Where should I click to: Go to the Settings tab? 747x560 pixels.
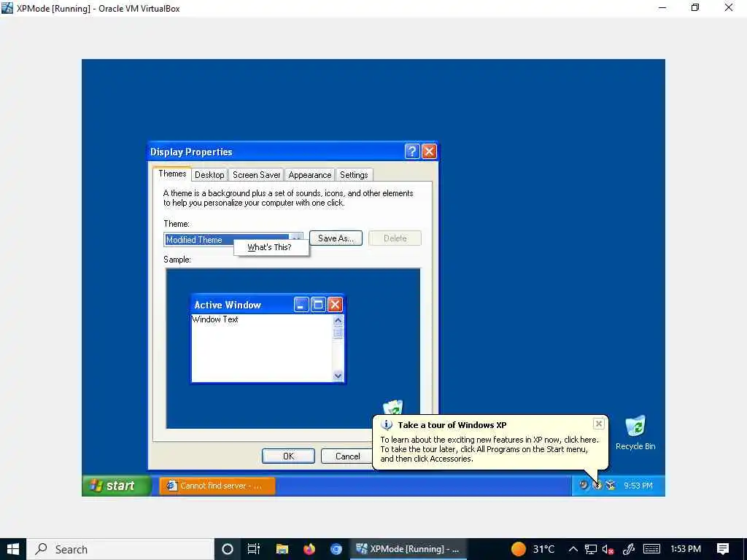point(354,175)
